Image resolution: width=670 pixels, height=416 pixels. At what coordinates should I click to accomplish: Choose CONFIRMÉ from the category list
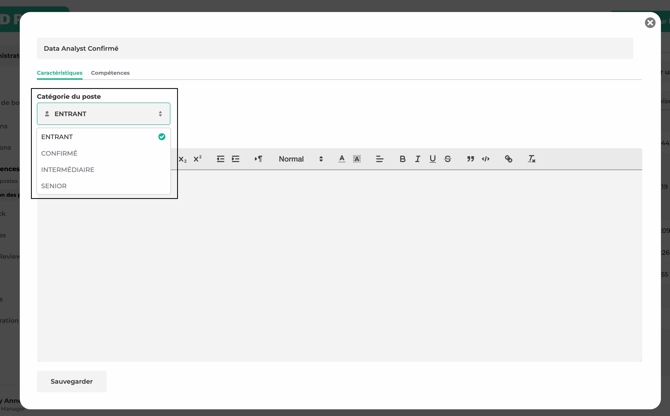(x=59, y=153)
